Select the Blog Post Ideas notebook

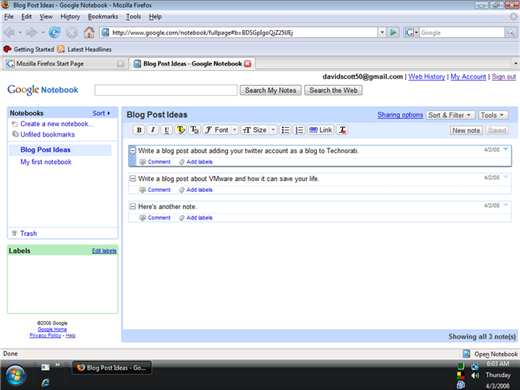[x=45, y=150]
